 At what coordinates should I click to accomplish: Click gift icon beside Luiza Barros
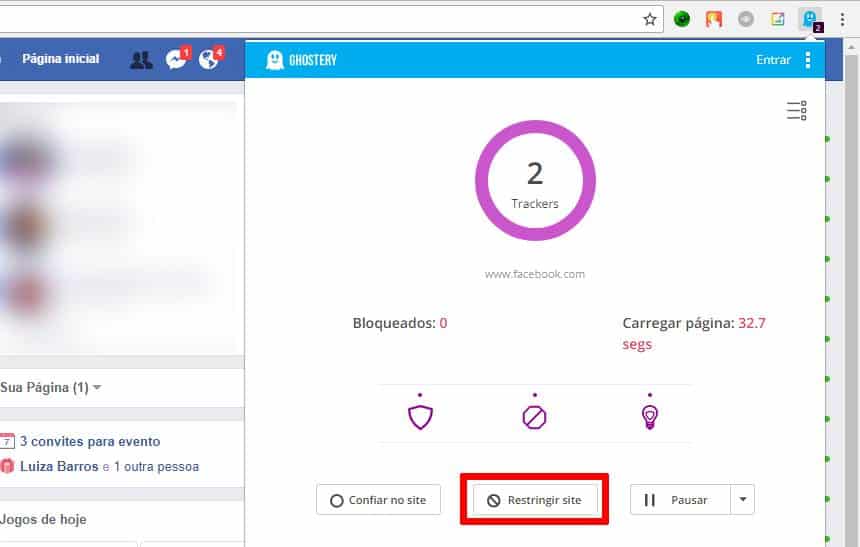point(7,466)
